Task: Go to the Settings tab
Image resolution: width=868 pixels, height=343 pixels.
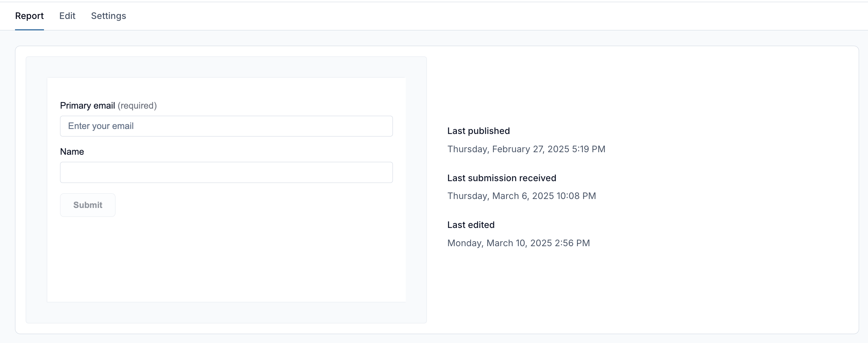Action: coord(108,16)
